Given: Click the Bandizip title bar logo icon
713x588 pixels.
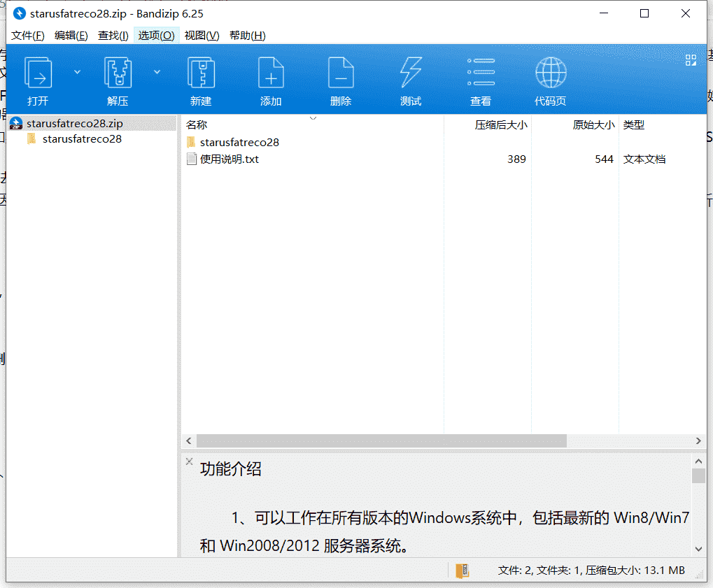Looking at the screenshot, I should 20,13.
